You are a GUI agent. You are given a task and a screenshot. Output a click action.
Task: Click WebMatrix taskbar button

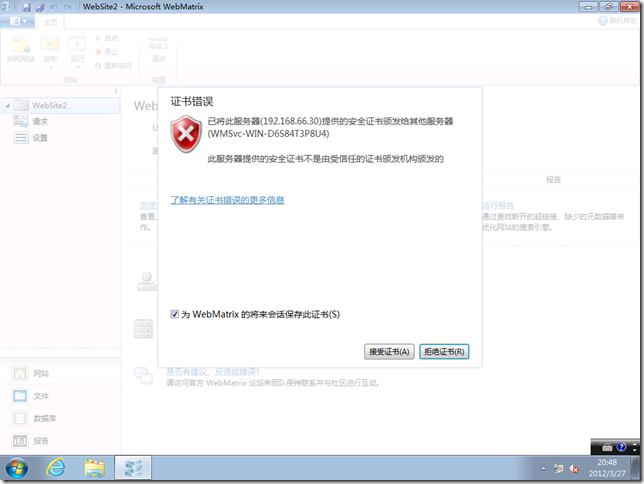click(x=133, y=468)
